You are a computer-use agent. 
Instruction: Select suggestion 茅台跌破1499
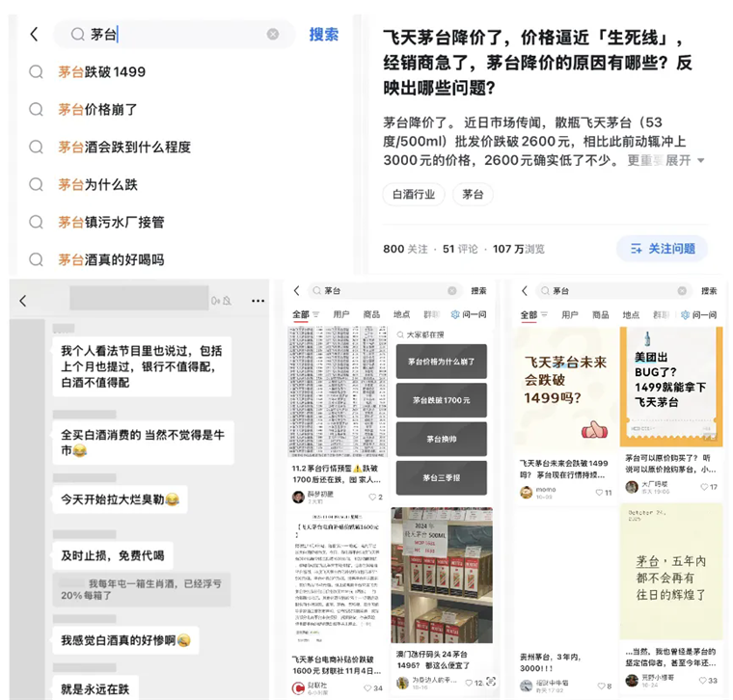click(x=101, y=72)
